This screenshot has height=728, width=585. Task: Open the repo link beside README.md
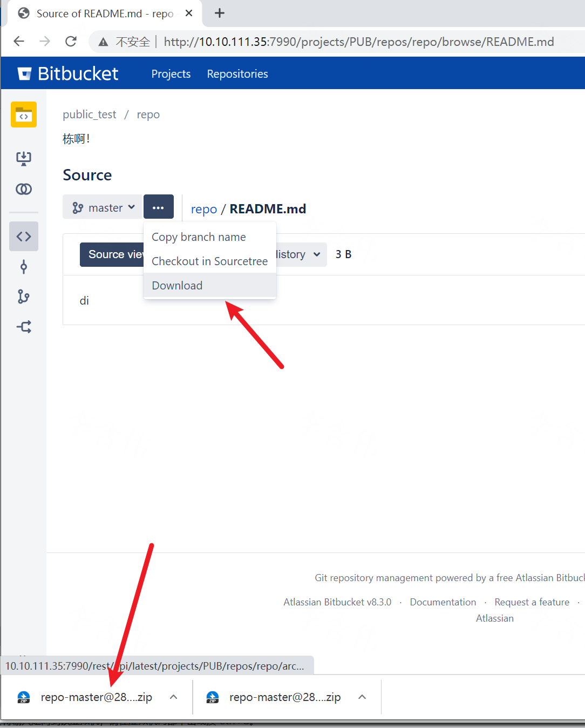pos(204,209)
